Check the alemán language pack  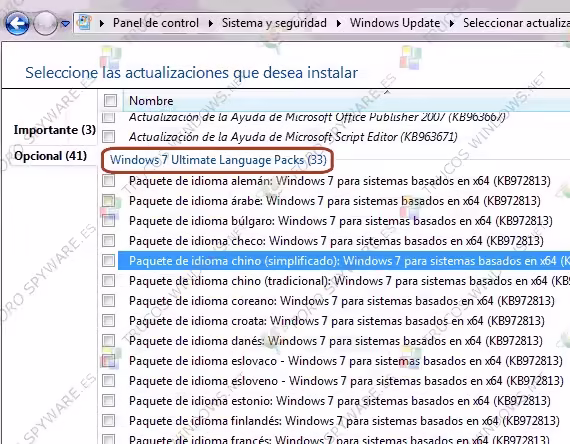click(108, 181)
